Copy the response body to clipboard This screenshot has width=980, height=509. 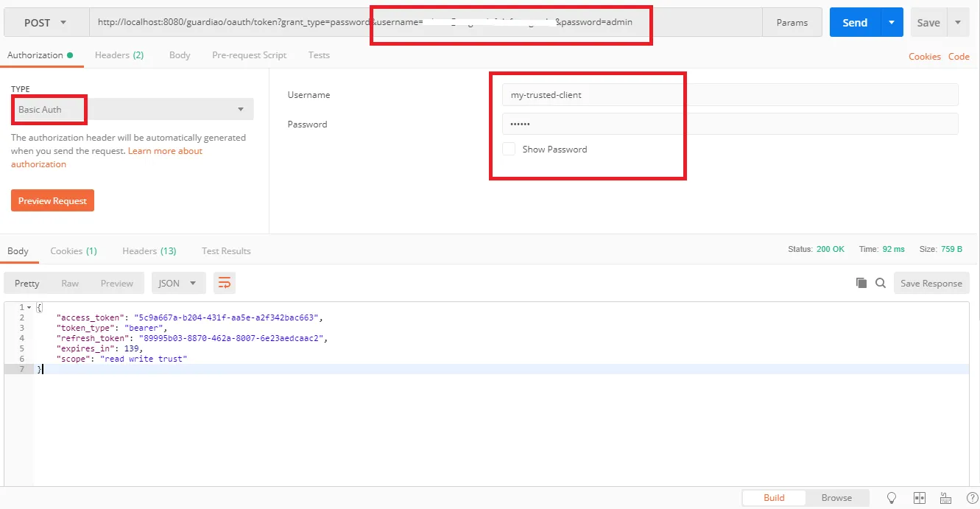tap(861, 283)
